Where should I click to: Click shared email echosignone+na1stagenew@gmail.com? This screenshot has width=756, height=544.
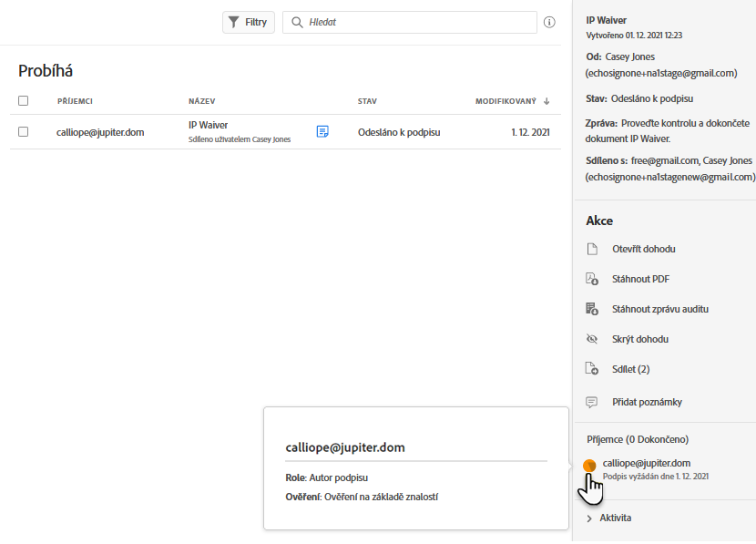tap(670, 177)
